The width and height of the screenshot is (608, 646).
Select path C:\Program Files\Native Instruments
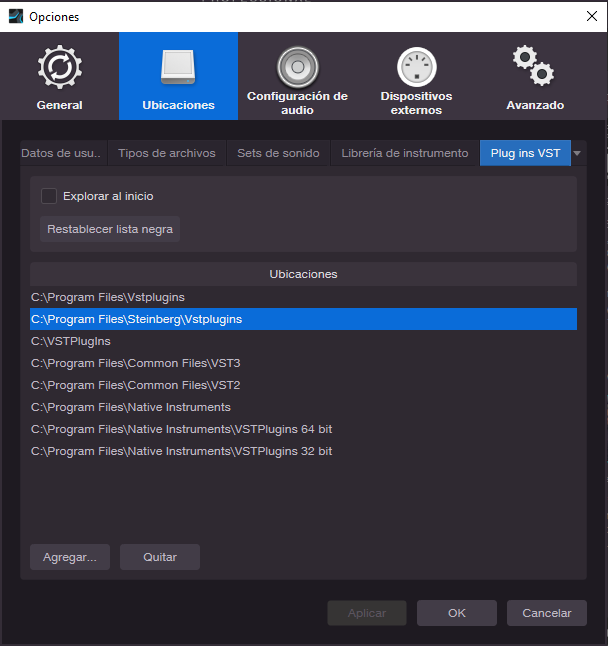[303, 407]
